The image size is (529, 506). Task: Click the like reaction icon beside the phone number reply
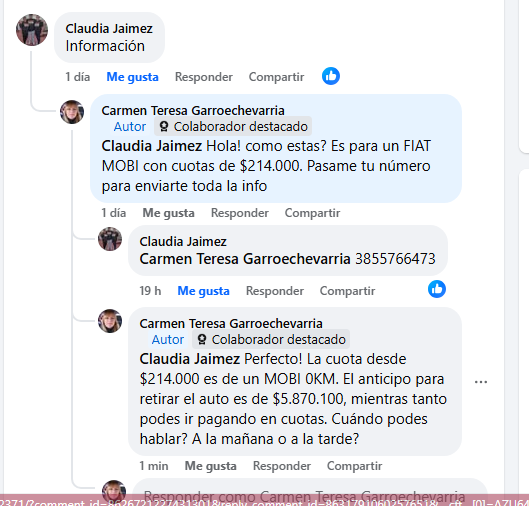(x=437, y=289)
